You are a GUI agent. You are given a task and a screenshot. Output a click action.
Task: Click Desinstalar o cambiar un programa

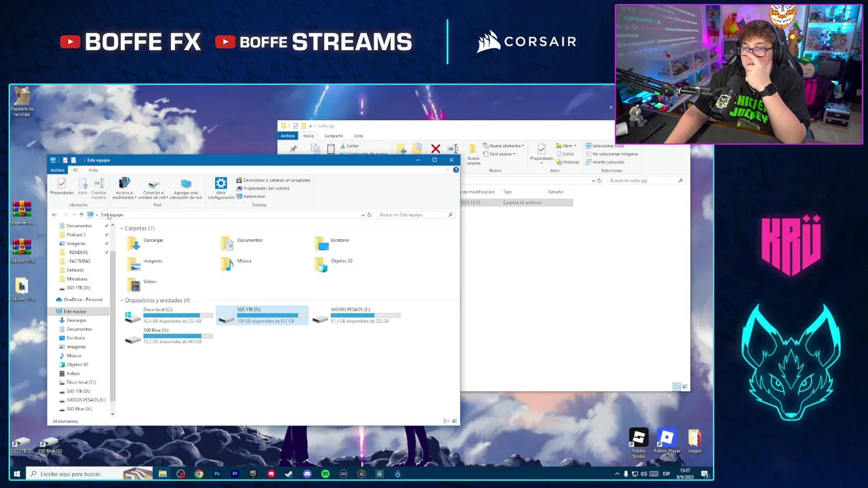(273, 180)
